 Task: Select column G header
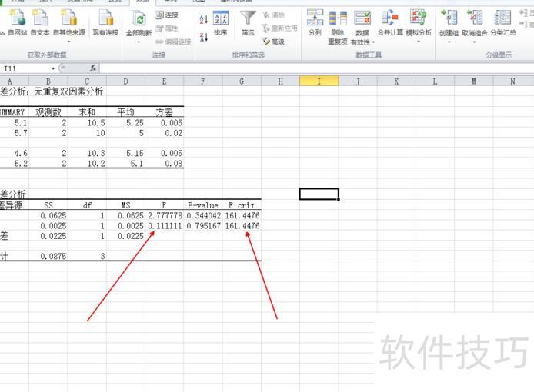(242, 81)
